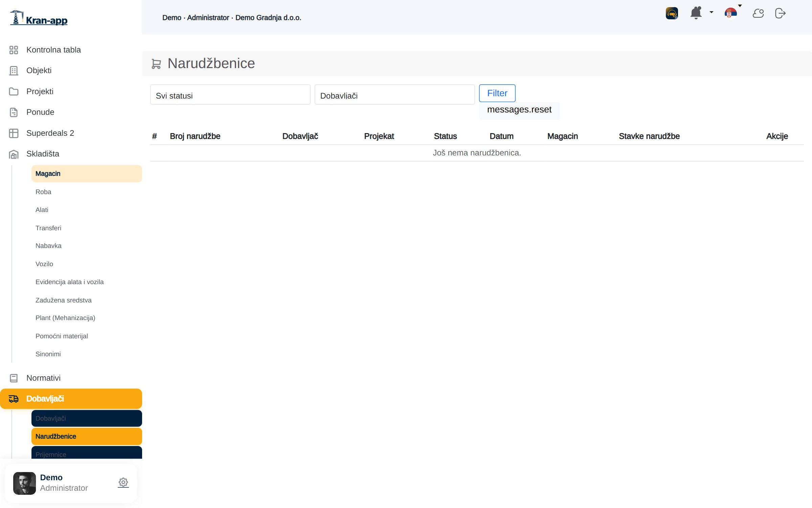Open the Kran-app logo home link
This screenshot has height=508, width=812.
[39, 18]
